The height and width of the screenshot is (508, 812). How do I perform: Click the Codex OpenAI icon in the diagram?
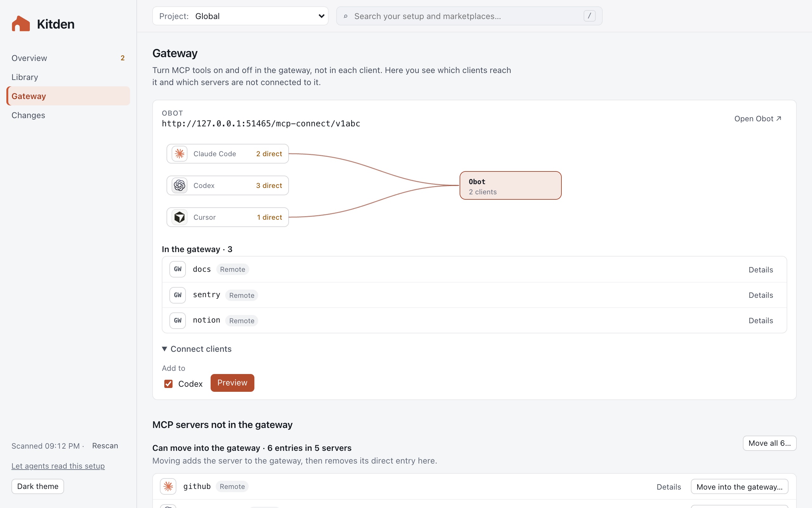click(180, 185)
